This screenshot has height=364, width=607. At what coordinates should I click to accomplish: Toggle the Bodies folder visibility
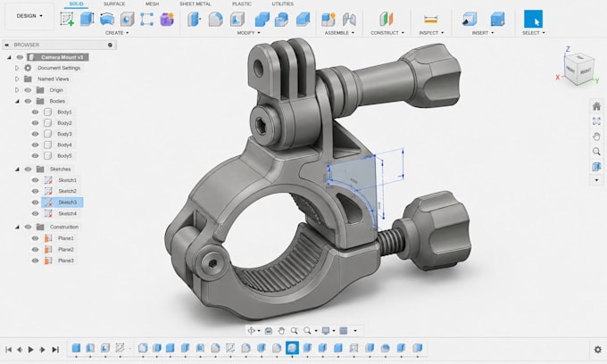pyautogui.click(x=28, y=101)
